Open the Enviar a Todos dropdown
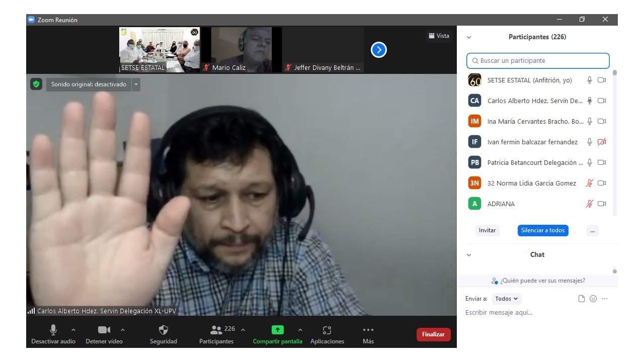This screenshot has width=644, height=362. coord(507,299)
